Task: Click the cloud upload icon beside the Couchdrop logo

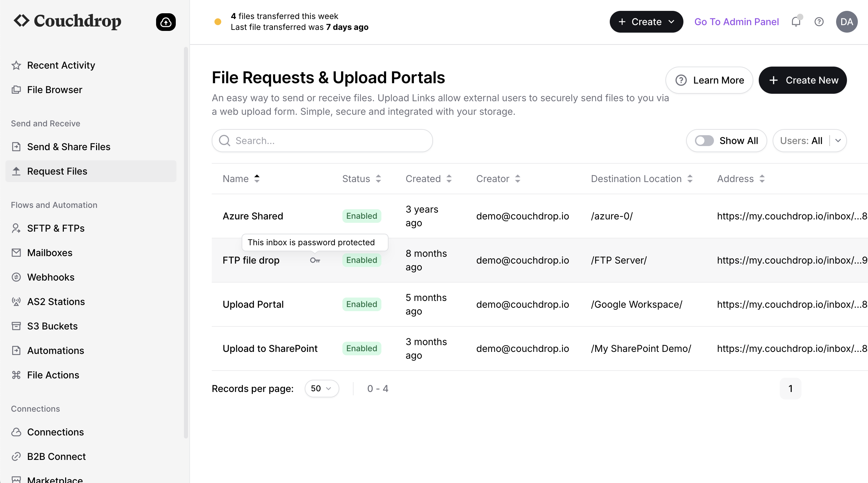Action: 166,22
